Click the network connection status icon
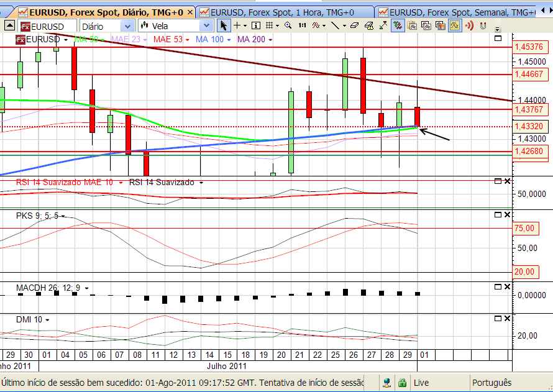The height and width of the screenshot is (392, 553). click(x=387, y=383)
